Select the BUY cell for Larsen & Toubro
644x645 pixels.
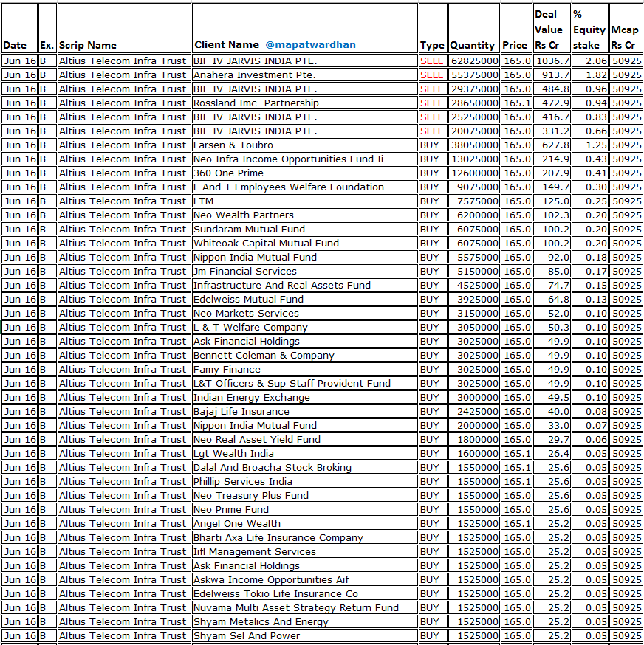(433, 145)
